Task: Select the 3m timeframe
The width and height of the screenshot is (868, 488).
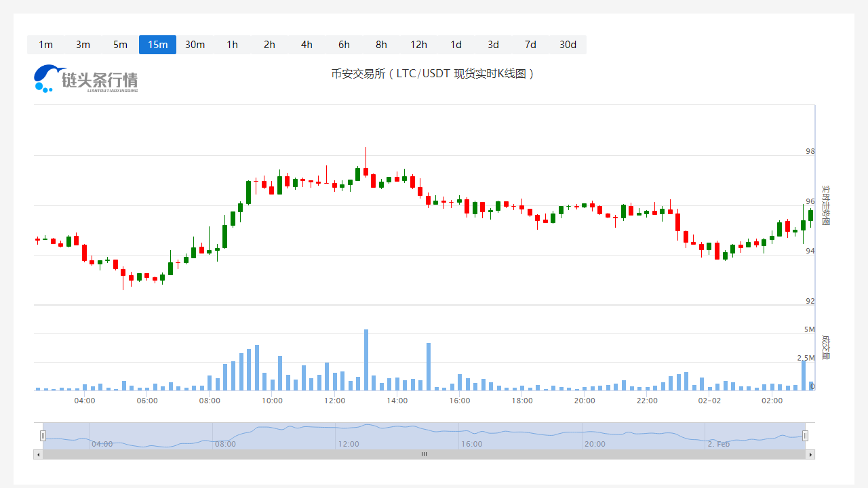Action: 83,45
